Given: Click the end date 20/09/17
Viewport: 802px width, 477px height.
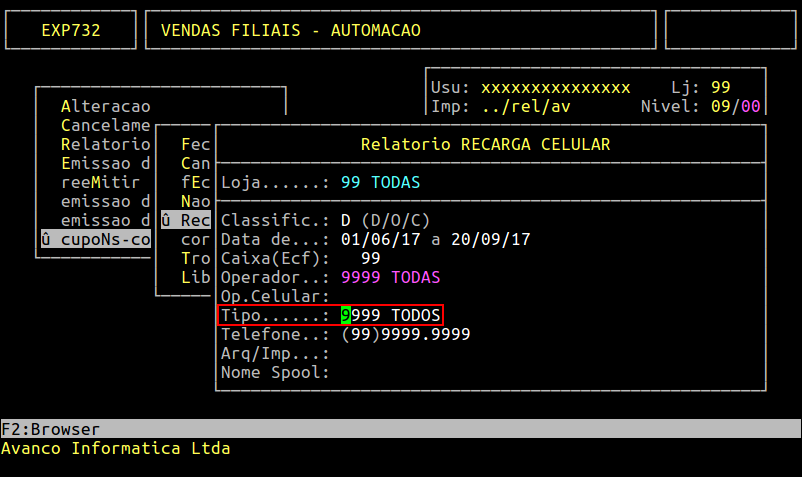Looking at the screenshot, I should [490, 239].
